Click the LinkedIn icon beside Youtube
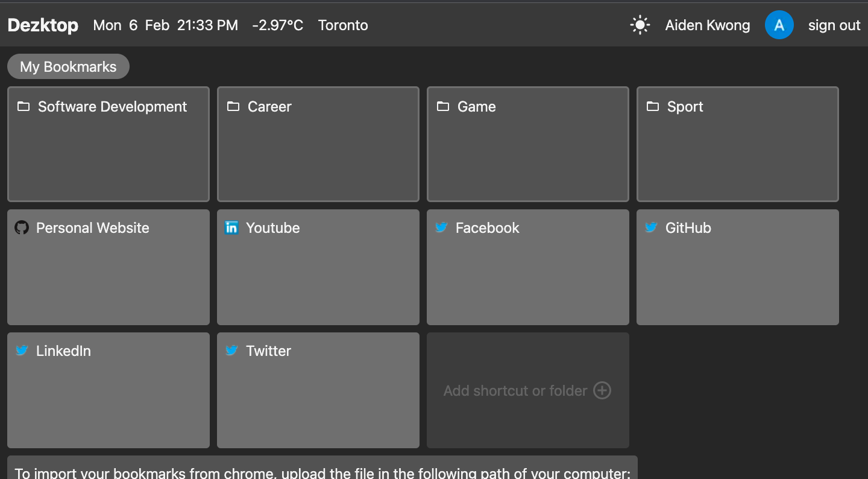The image size is (868, 479). pyautogui.click(x=231, y=227)
